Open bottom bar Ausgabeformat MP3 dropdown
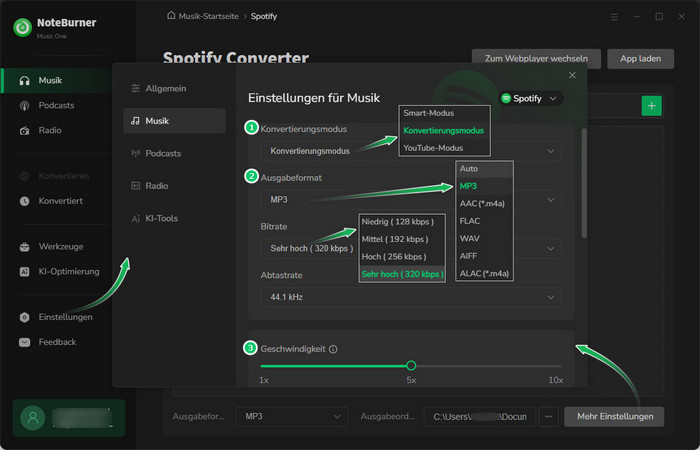The width and height of the screenshot is (700, 450). [292, 417]
